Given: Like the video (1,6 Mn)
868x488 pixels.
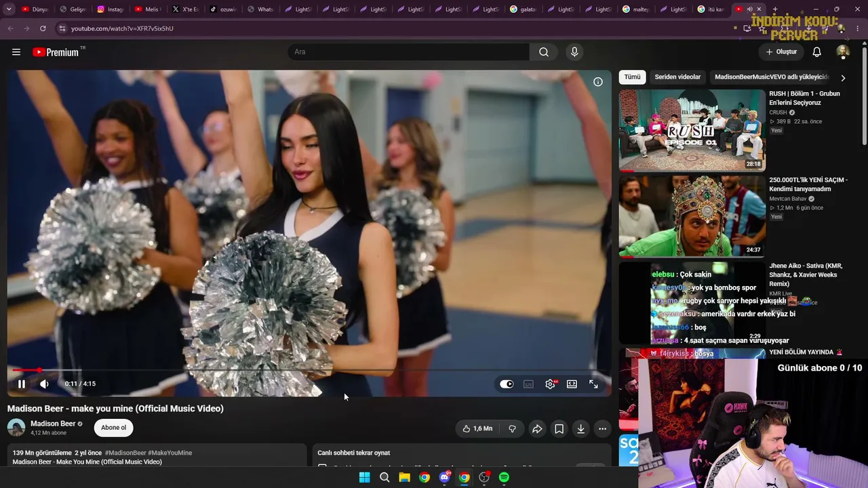Looking at the screenshot, I should [477, 428].
